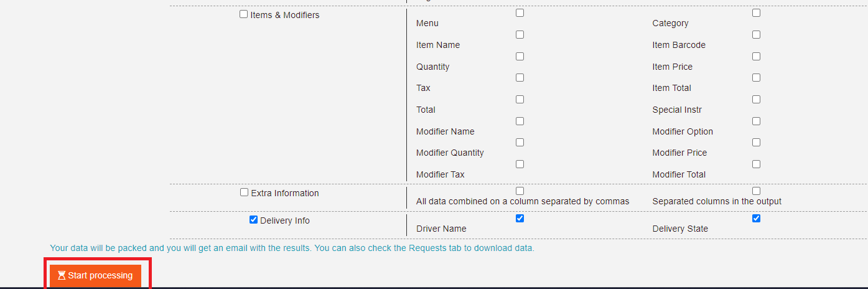Enable the Item Total checkbox
Viewport: 868px width, 289px height.
(x=756, y=77)
